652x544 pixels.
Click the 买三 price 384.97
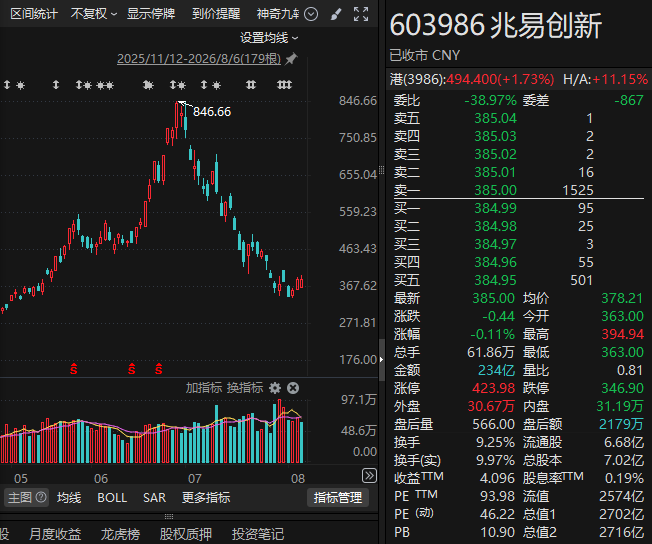[495, 244]
